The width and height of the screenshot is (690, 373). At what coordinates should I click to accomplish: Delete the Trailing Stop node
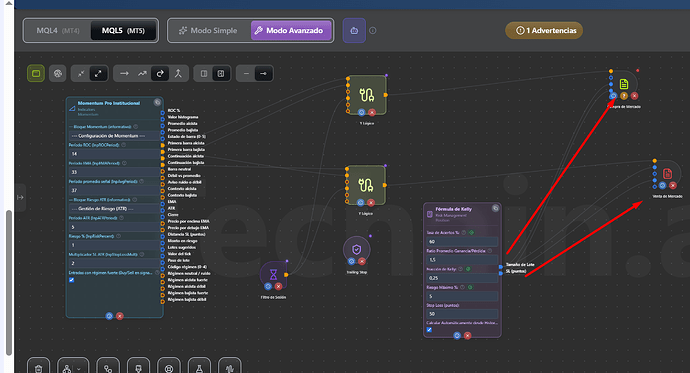pyautogui.click(x=362, y=261)
